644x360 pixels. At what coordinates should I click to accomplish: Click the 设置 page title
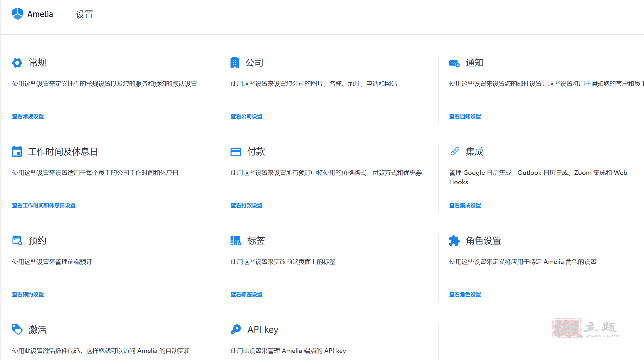[85, 14]
